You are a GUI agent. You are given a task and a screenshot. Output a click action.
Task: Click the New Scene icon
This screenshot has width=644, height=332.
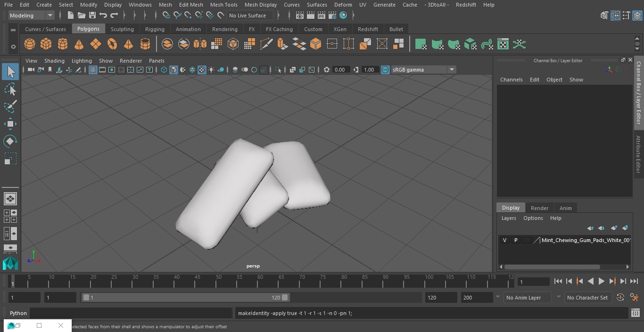coord(70,16)
